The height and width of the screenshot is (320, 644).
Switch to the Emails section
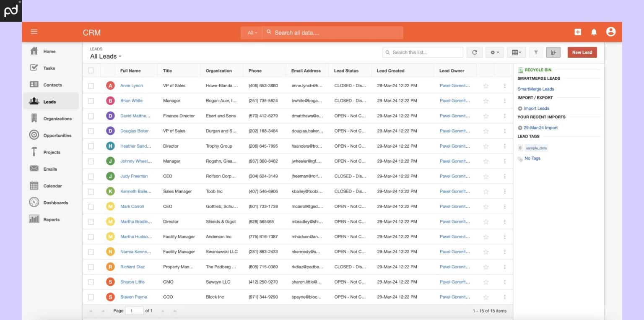pos(34,169)
